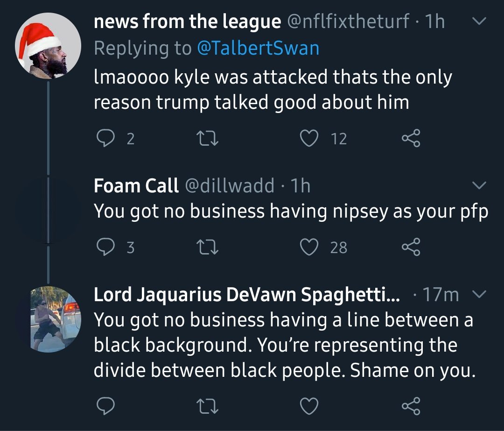The image size is (504, 431).
Task: Reply to the news from the league tweet
Action: pos(106,138)
